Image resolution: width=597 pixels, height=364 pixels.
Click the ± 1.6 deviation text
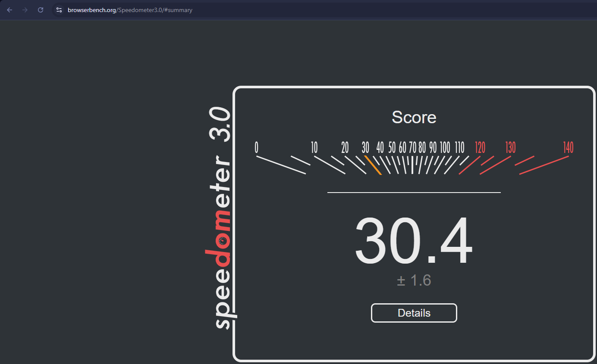pos(414,280)
